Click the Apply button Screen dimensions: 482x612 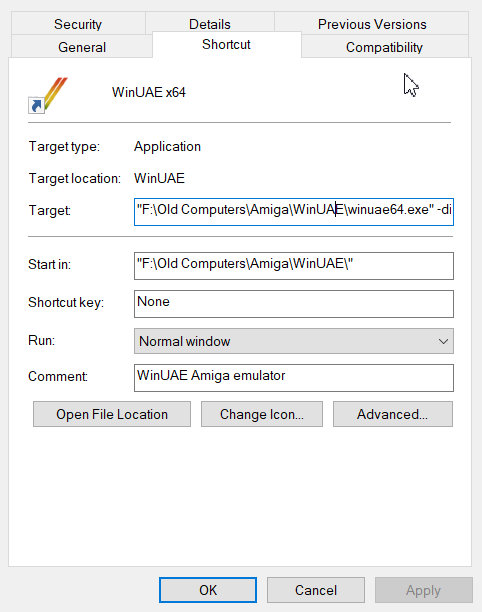pos(423,590)
